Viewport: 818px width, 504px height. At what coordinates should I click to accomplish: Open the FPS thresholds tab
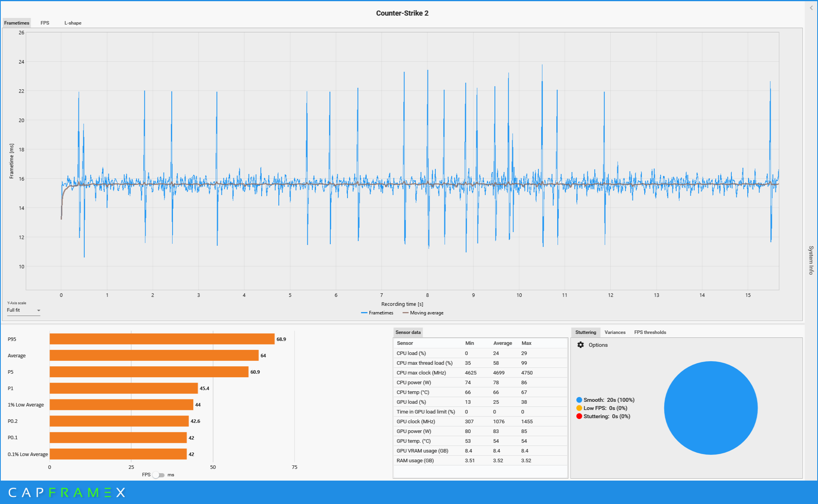pos(650,332)
